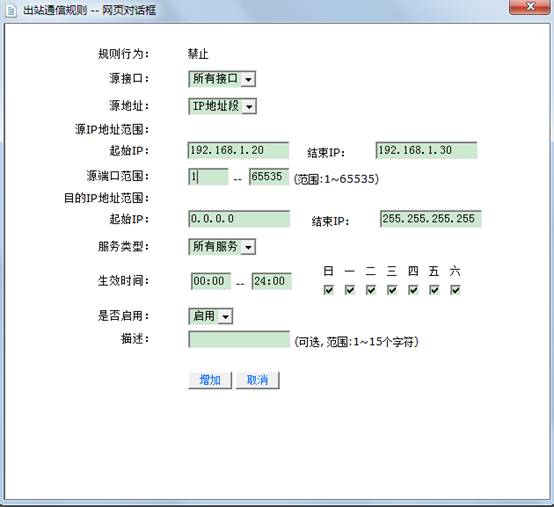554x507 pixels.
Task: Uncheck the 六 (Saturday) checkbox
Action: [x=455, y=290]
